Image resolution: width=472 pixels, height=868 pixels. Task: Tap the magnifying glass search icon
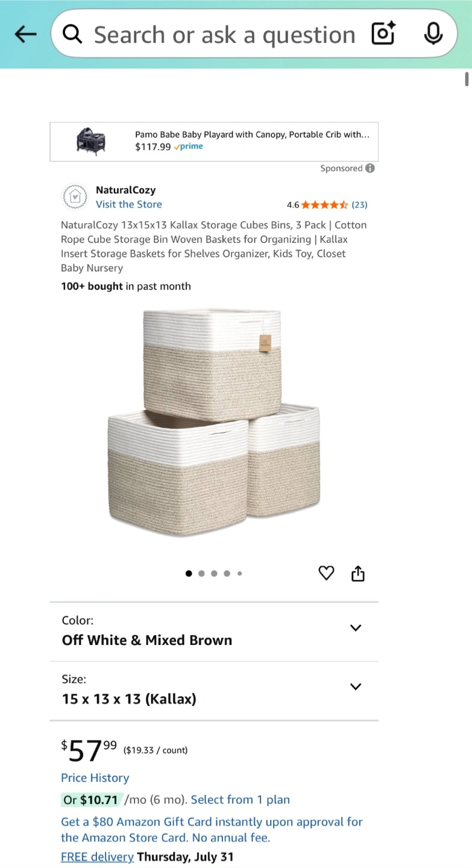coord(72,34)
